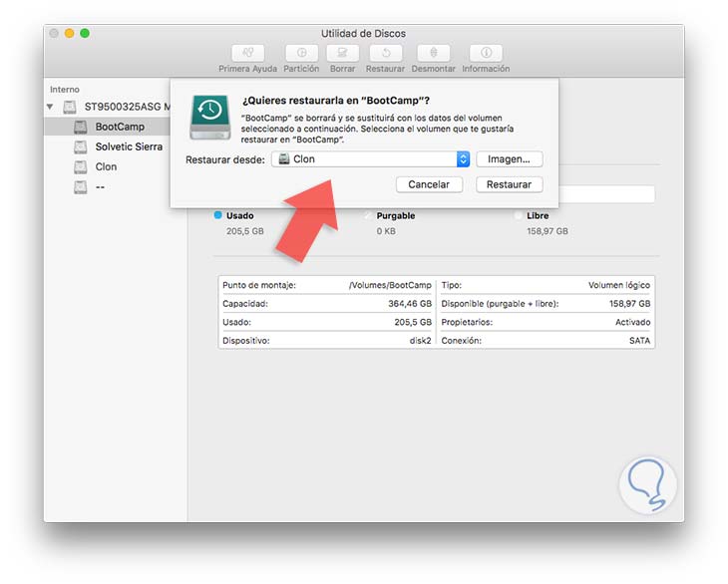Click the Libre 158,97 GB value
The width and height of the screenshot is (728, 584).
click(546, 231)
